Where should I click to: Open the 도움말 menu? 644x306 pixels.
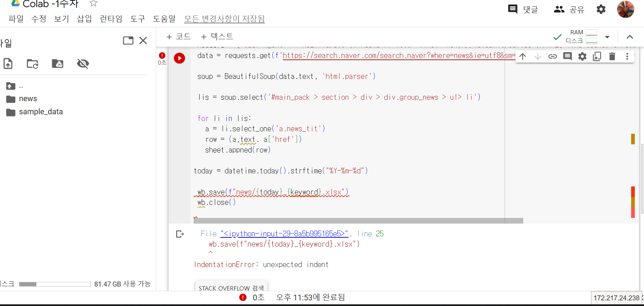coord(164,19)
